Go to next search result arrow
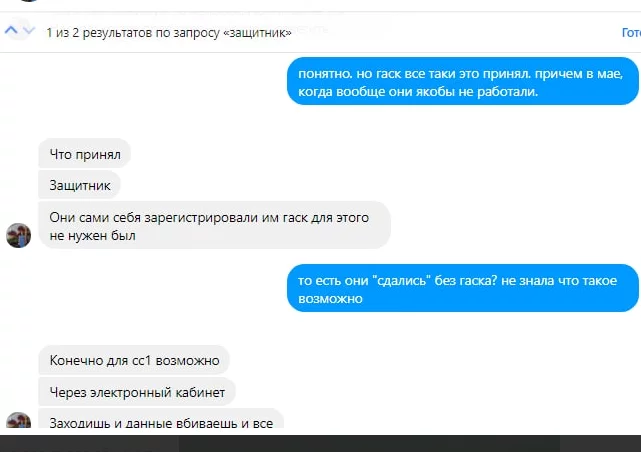The height and width of the screenshot is (452, 641). tap(29, 30)
